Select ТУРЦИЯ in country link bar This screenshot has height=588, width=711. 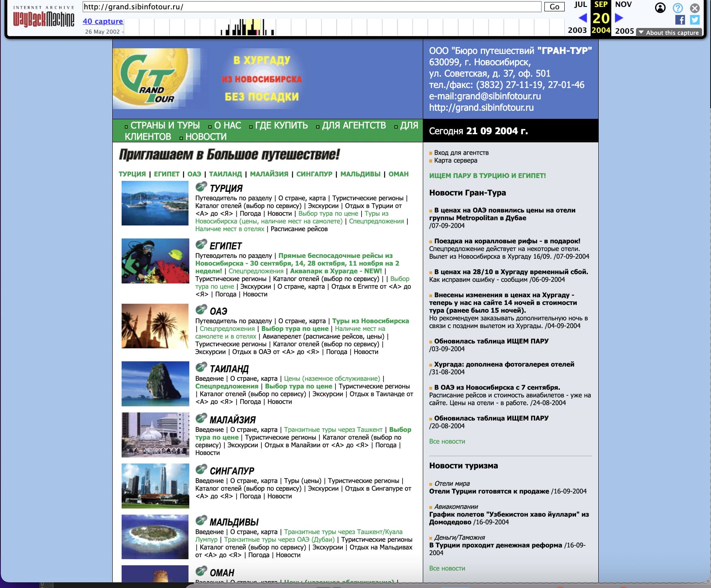click(x=132, y=174)
